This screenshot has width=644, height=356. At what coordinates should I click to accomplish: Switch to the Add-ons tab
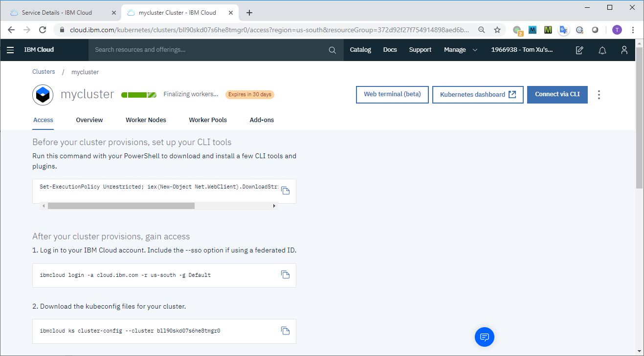tap(262, 120)
